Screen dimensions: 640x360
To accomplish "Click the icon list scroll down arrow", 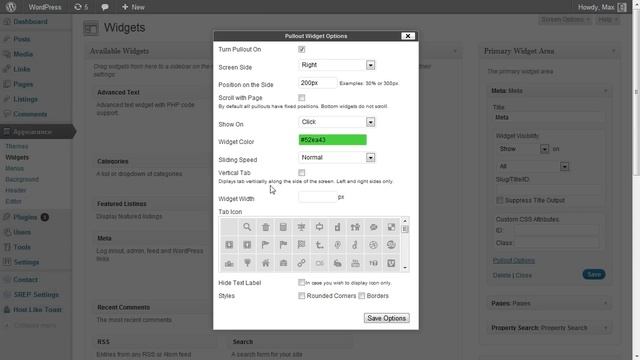I will 405,268.
